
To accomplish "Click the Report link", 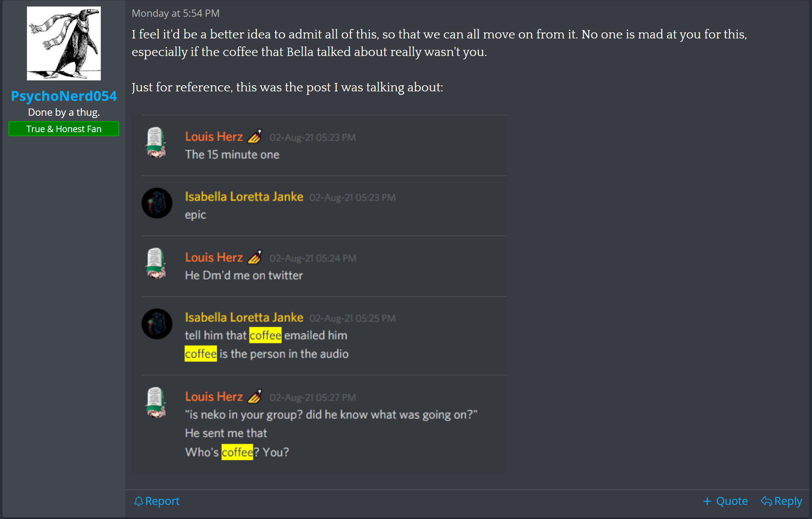I will tap(157, 501).
